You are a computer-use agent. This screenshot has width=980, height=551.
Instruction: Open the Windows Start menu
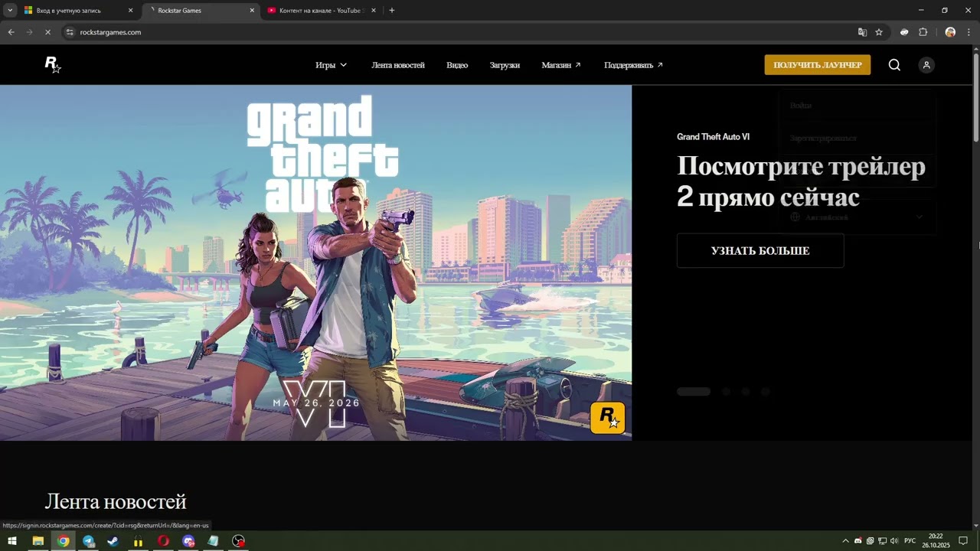[12, 541]
